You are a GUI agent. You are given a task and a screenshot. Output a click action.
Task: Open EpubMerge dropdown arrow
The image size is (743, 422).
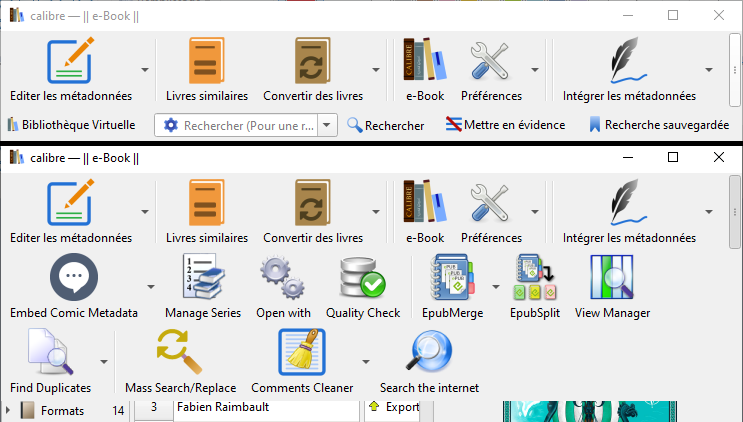(x=496, y=287)
